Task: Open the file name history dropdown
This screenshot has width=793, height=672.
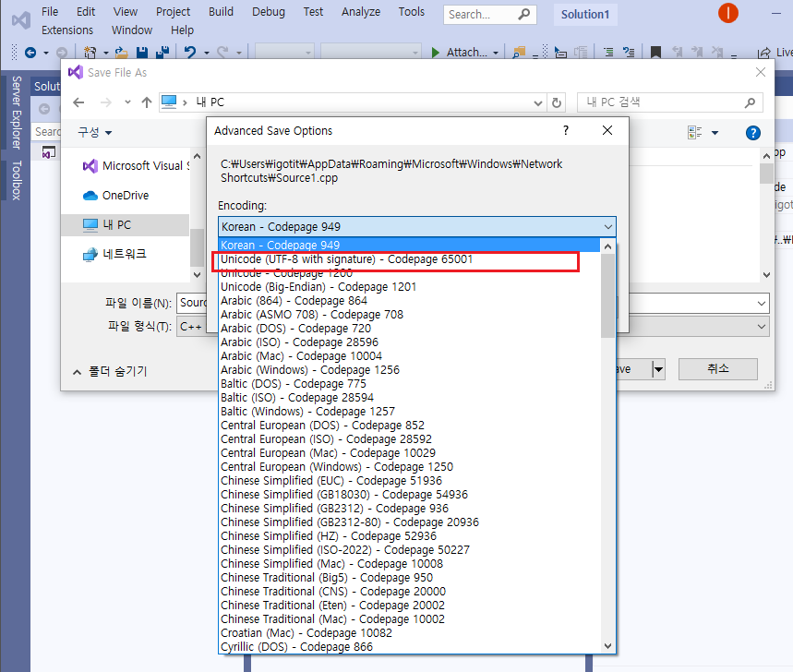Action: tap(761, 304)
